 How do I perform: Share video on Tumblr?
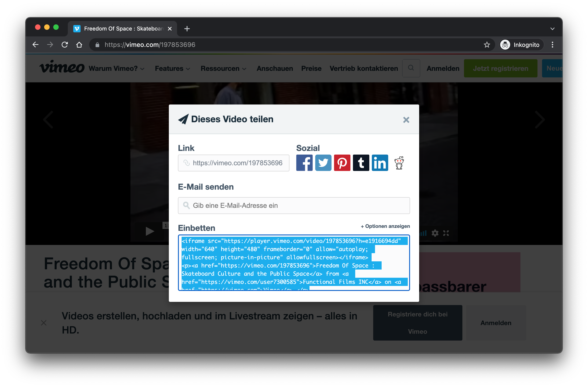pyautogui.click(x=361, y=163)
